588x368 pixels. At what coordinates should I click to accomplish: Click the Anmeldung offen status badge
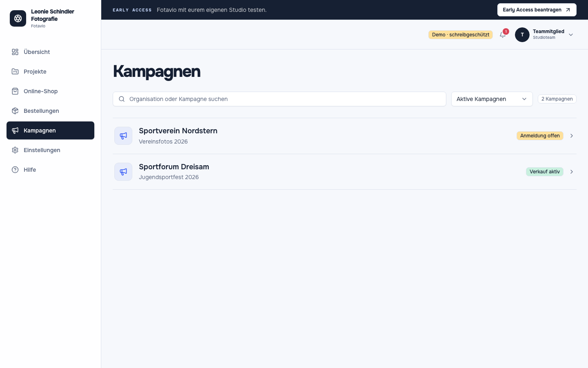pyautogui.click(x=540, y=136)
